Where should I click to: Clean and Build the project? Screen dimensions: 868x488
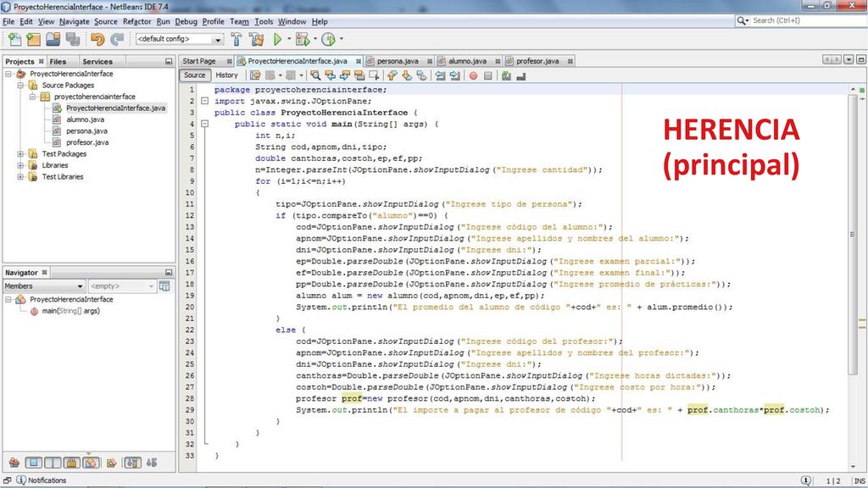pos(256,39)
